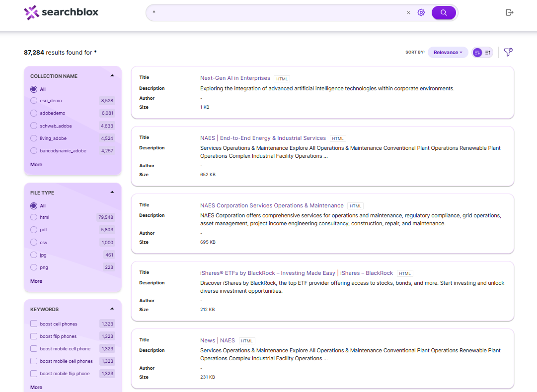This screenshot has width=537, height=392.
Task: Collapse the Collection Name facet
Action: [112, 75]
